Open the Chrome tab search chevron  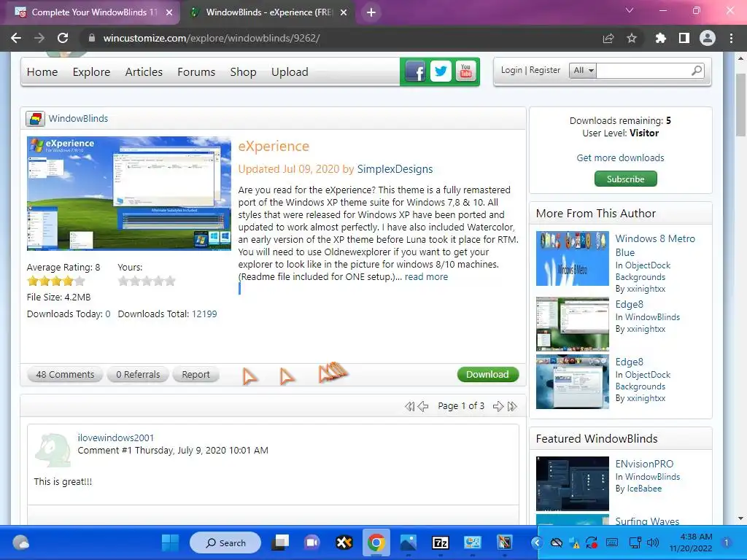(x=630, y=10)
